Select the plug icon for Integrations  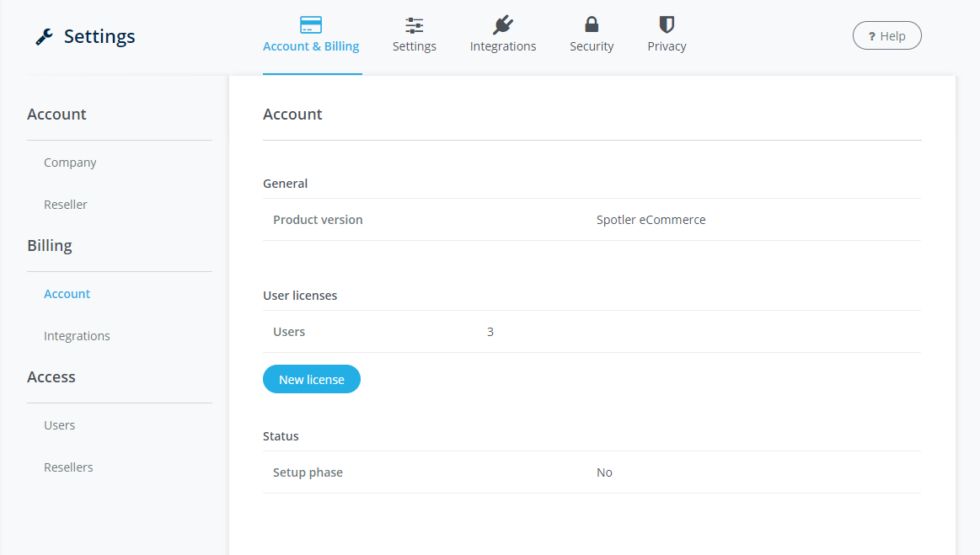click(503, 25)
